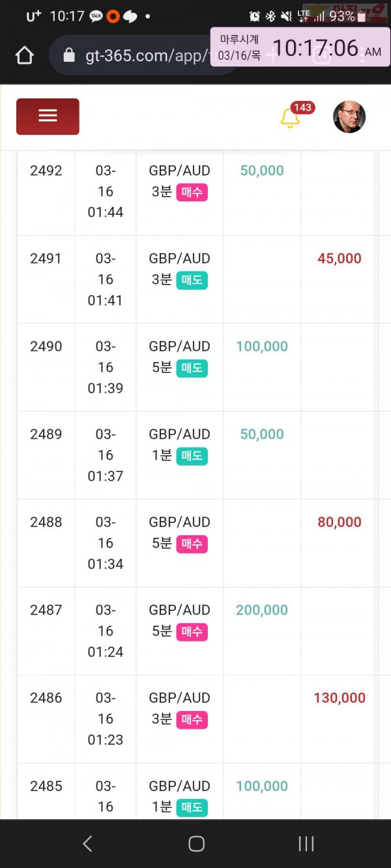Tap the browser home icon

pos(24,55)
